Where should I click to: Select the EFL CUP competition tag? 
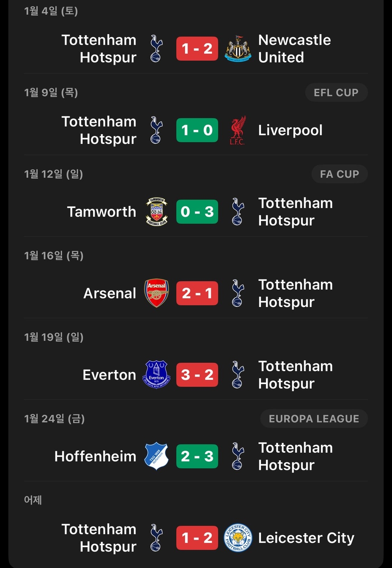tap(336, 93)
